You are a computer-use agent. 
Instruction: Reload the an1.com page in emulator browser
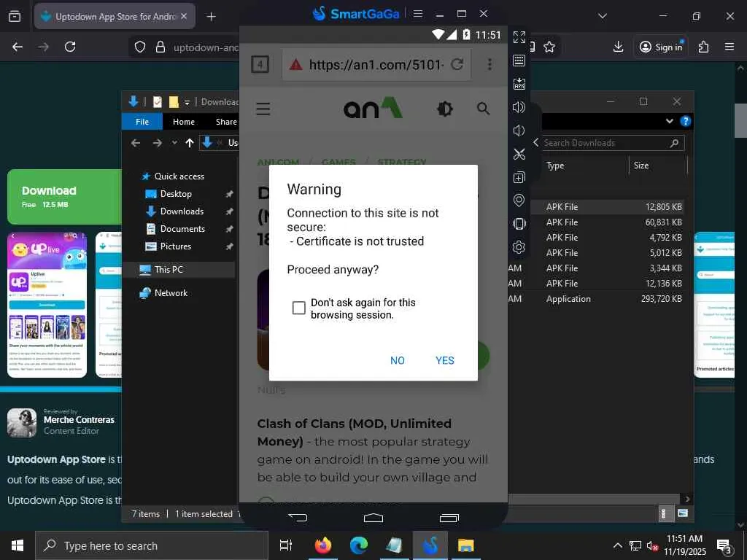pos(457,64)
